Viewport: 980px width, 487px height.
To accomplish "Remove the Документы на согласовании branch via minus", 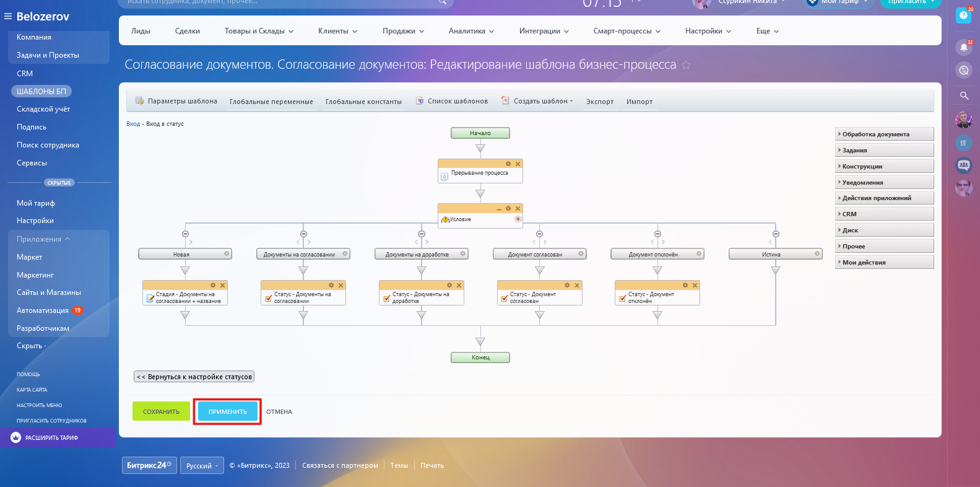I will 303,234.
